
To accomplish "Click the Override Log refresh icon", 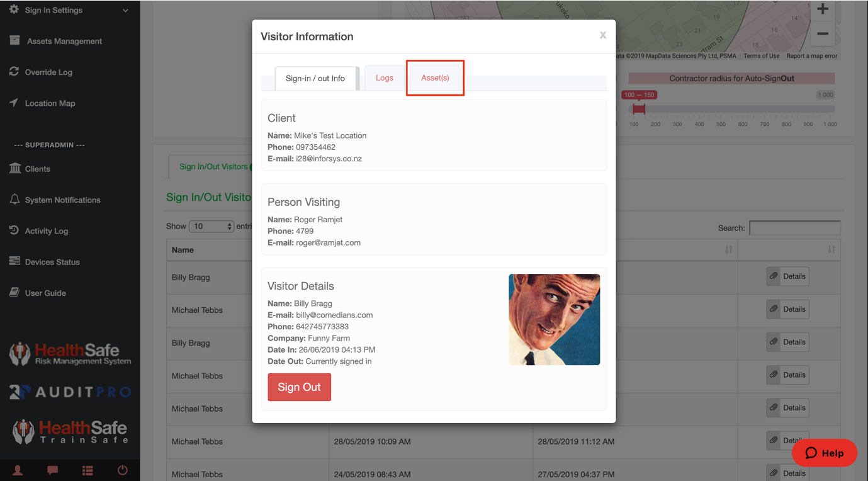I will (x=14, y=72).
